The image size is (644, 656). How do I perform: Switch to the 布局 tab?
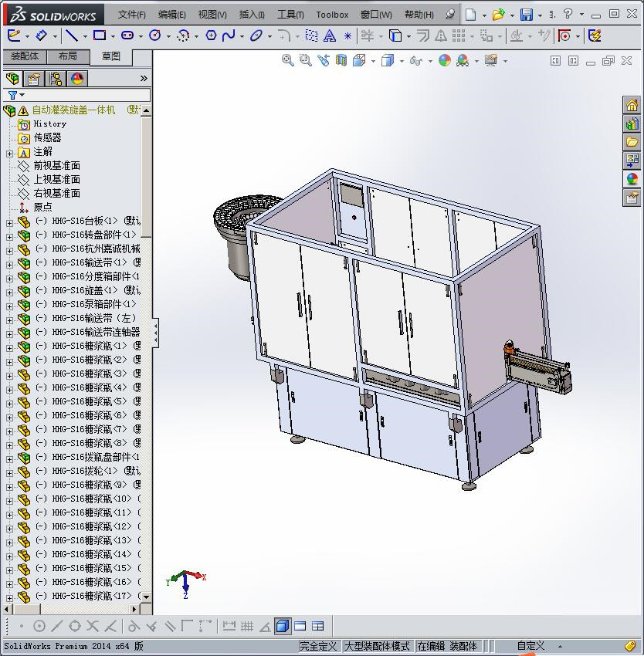[x=68, y=56]
